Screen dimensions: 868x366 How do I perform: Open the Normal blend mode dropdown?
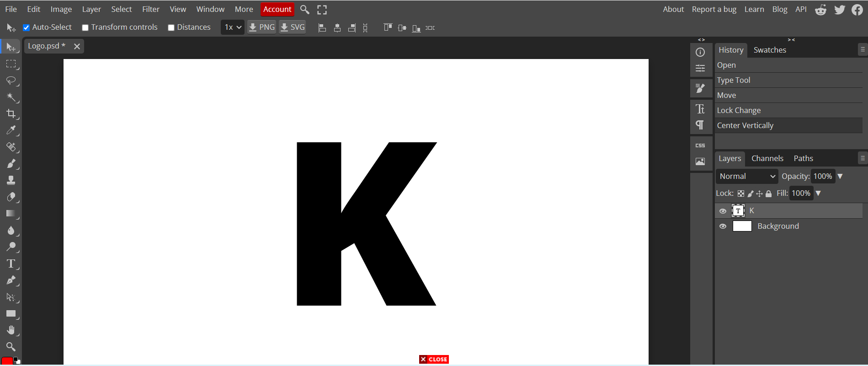point(747,176)
